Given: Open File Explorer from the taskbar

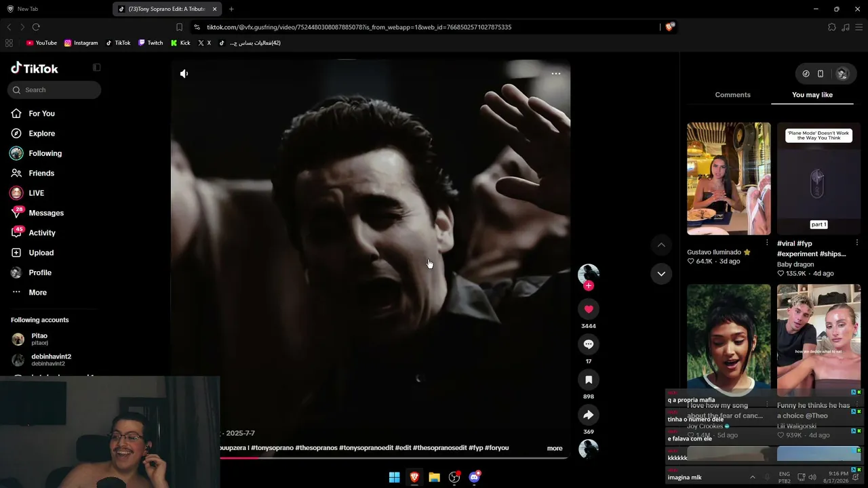Looking at the screenshot, I should point(434,477).
